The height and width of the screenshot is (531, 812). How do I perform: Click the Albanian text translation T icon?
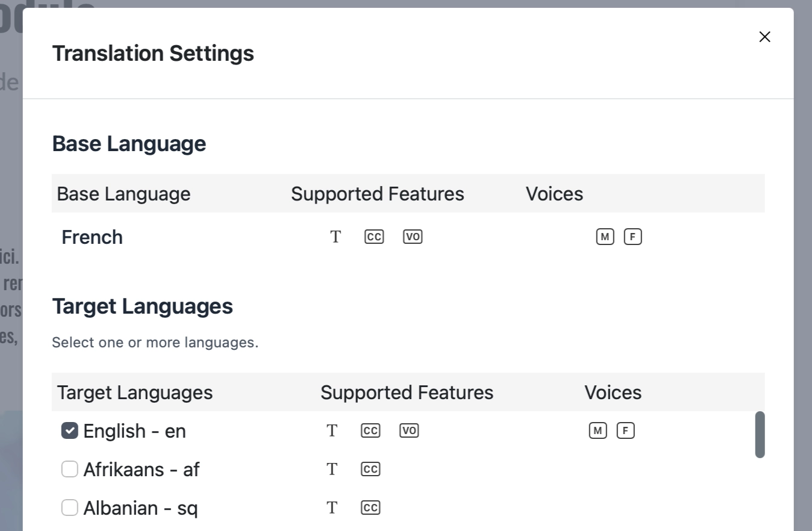point(332,508)
